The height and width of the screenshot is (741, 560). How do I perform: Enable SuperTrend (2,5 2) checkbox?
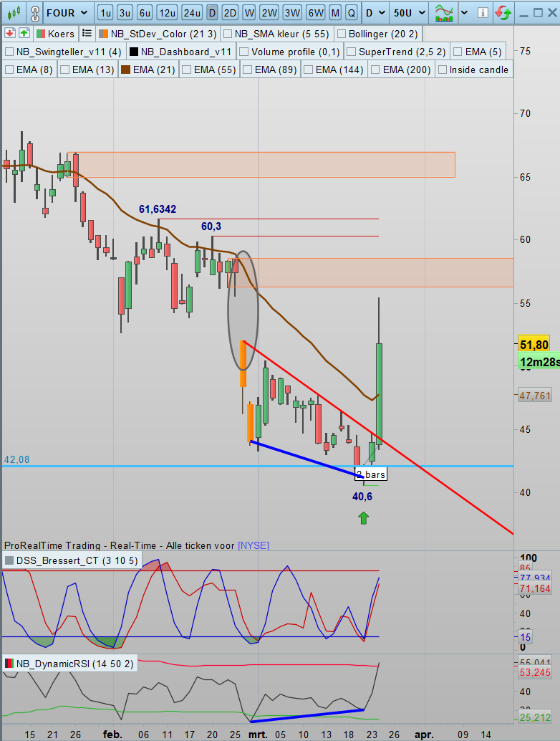(x=352, y=52)
